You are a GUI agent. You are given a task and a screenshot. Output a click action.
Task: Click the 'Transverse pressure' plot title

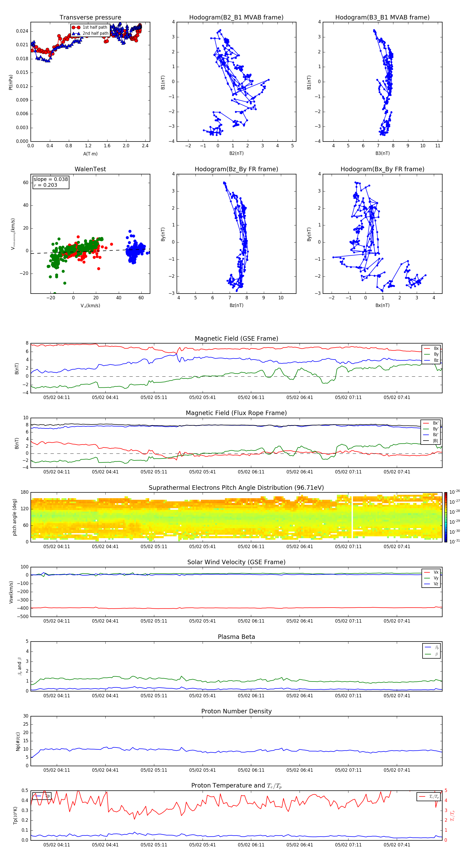click(x=90, y=18)
